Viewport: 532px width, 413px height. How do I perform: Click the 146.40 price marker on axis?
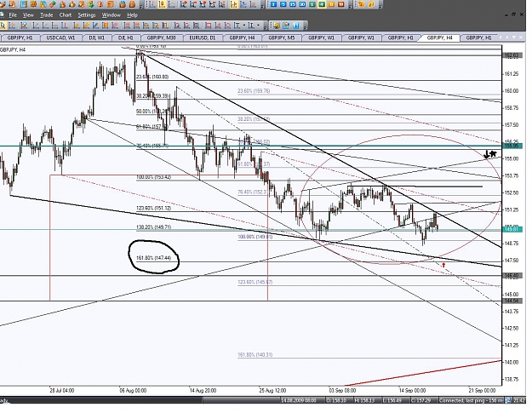(512, 276)
